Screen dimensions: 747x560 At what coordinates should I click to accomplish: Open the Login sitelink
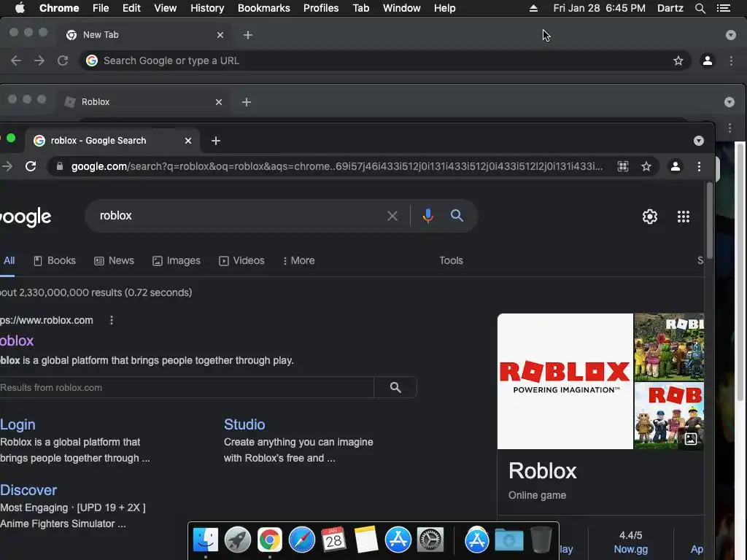18,424
